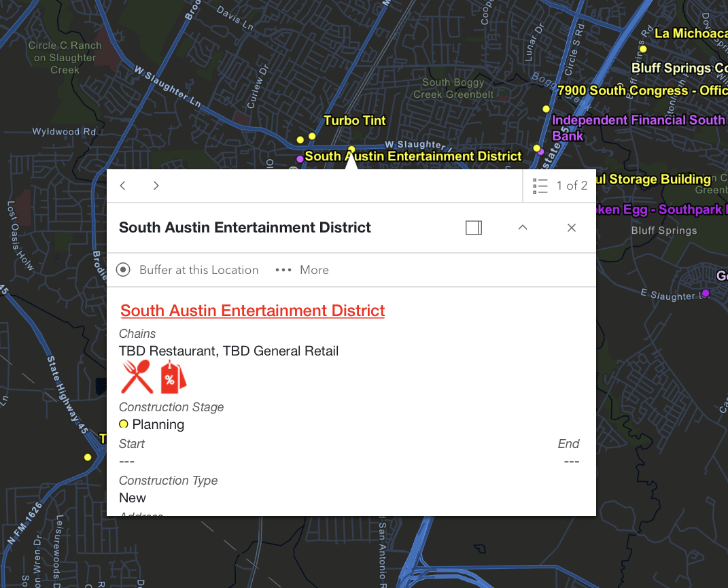Viewport: 728px width, 588px height.
Task: Go to the previous popup feature
Action: tap(122, 186)
